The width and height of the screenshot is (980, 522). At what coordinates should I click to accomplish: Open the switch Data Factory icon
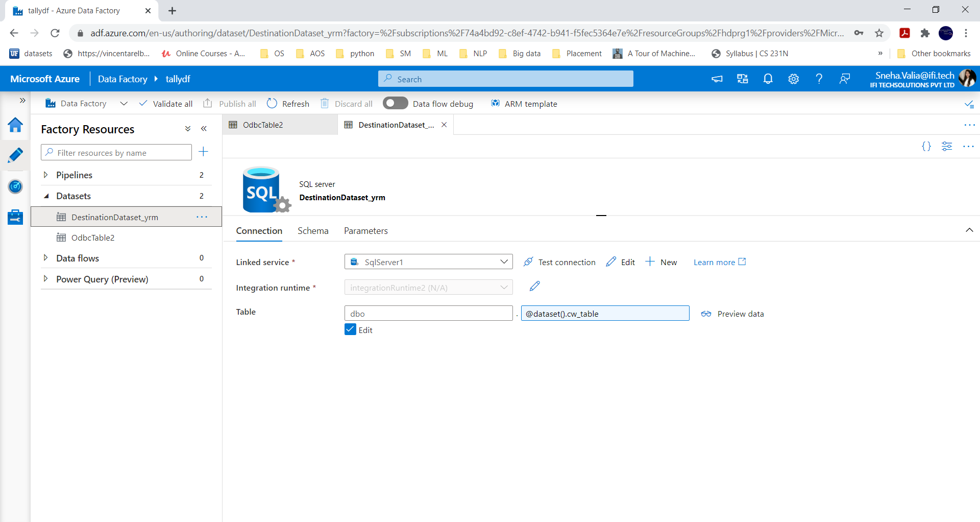[x=743, y=79]
